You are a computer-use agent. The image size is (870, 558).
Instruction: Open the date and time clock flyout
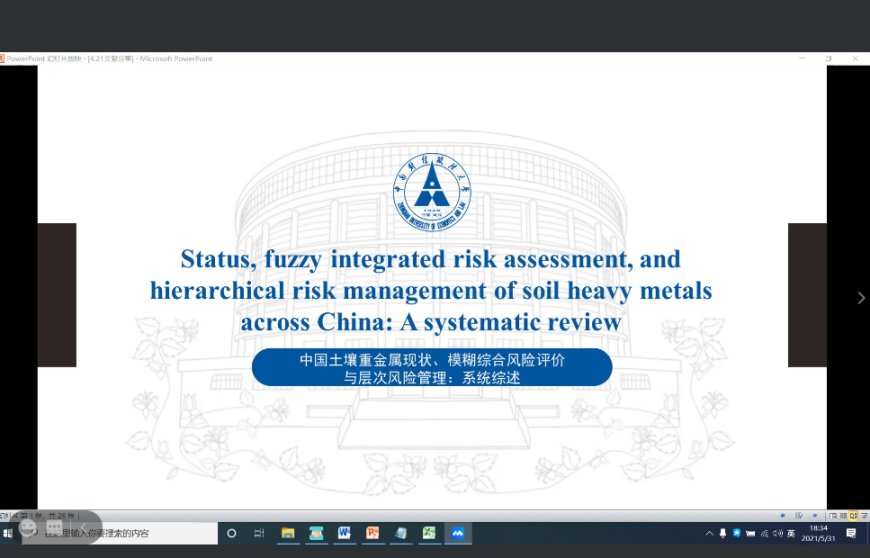click(819, 533)
